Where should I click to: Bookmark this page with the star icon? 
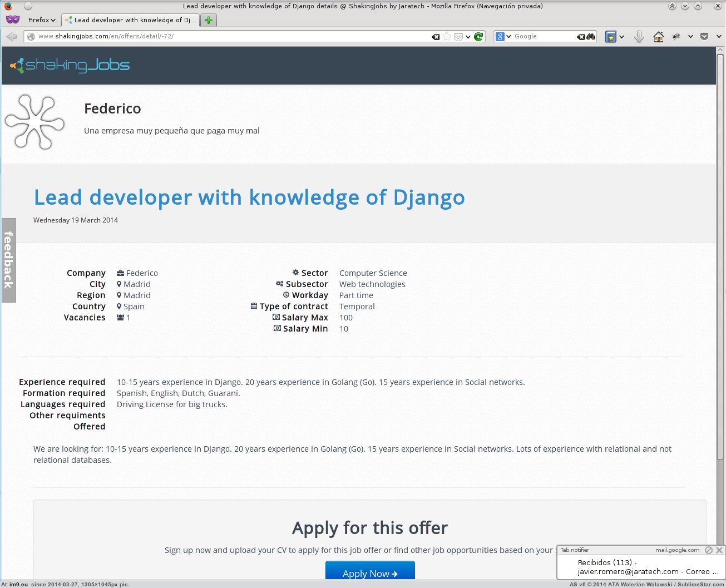click(447, 37)
